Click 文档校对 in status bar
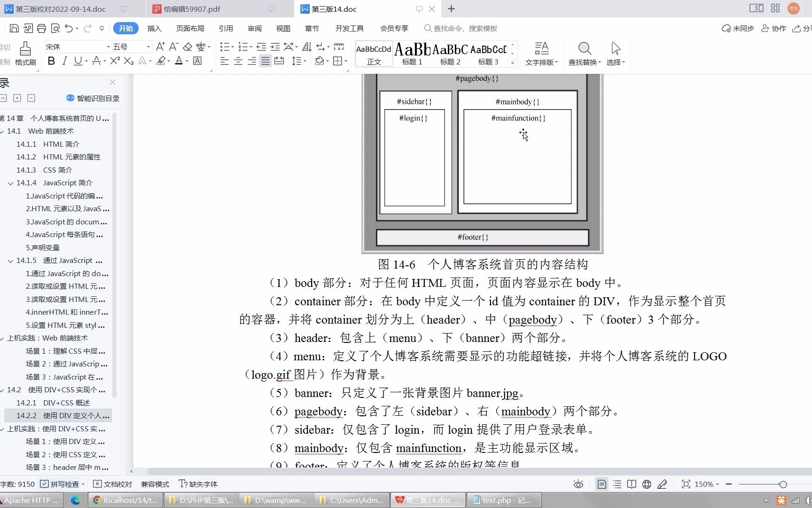 tap(113, 484)
